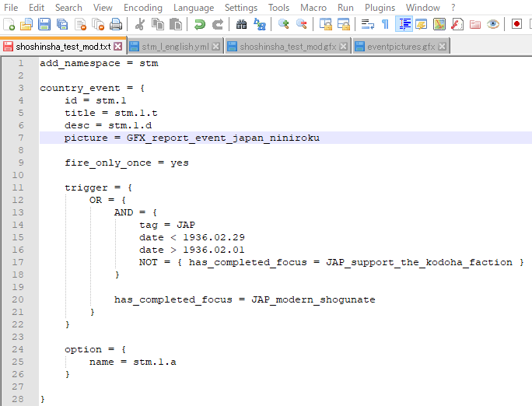Viewport: 532px width, 406px height.
Task: Toggle word wrap in the toolbar
Action: point(367,24)
